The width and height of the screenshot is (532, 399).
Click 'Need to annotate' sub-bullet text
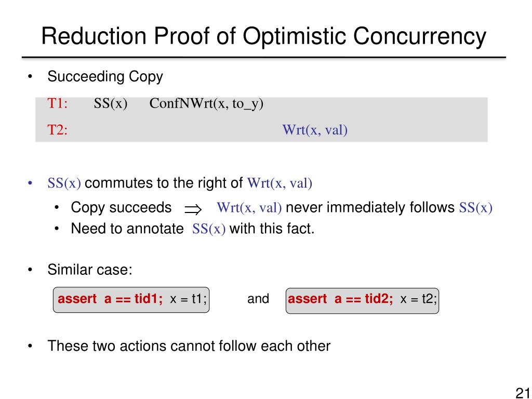coord(127,229)
